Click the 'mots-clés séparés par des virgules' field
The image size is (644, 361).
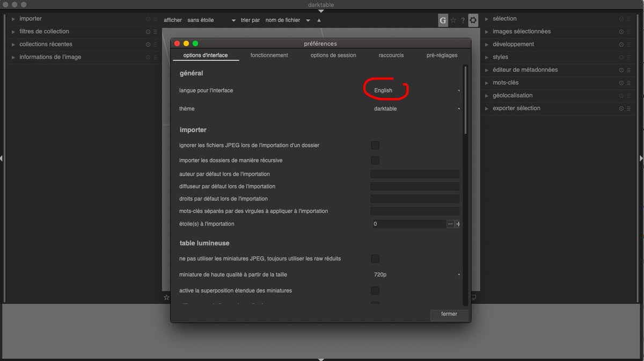[x=415, y=211]
